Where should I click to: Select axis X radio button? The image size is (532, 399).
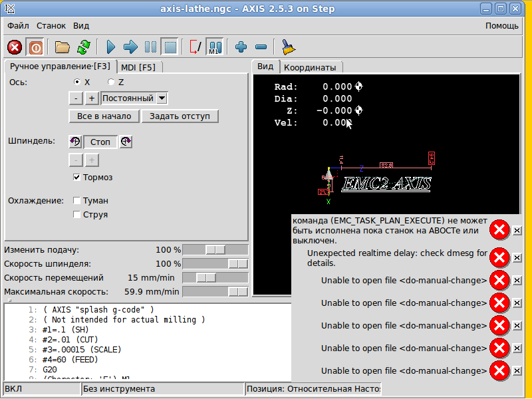pos(77,82)
